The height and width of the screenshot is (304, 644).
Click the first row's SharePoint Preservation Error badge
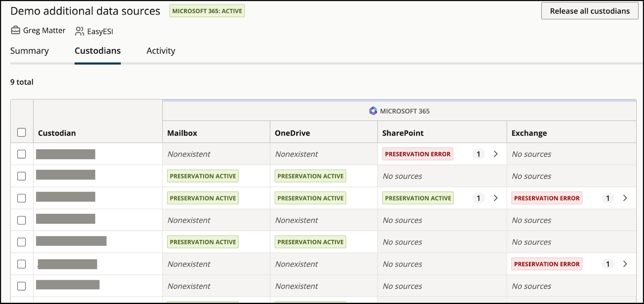coord(418,154)
